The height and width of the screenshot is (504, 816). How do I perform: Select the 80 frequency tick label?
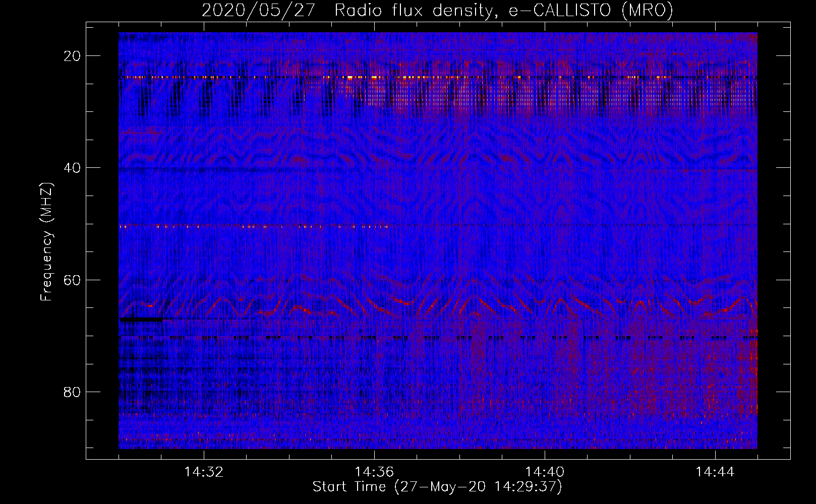click(x=73, y=392)
